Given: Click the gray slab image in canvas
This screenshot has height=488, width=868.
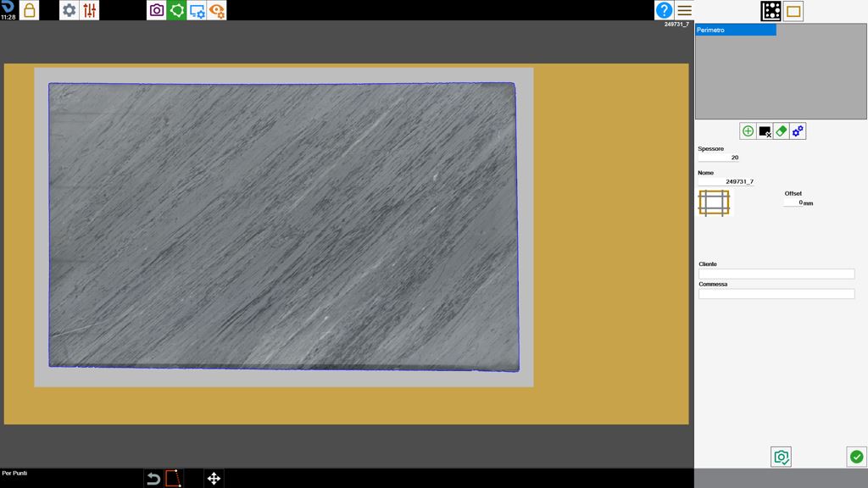Looking at the screenshot, I should (x=283, y=227).
